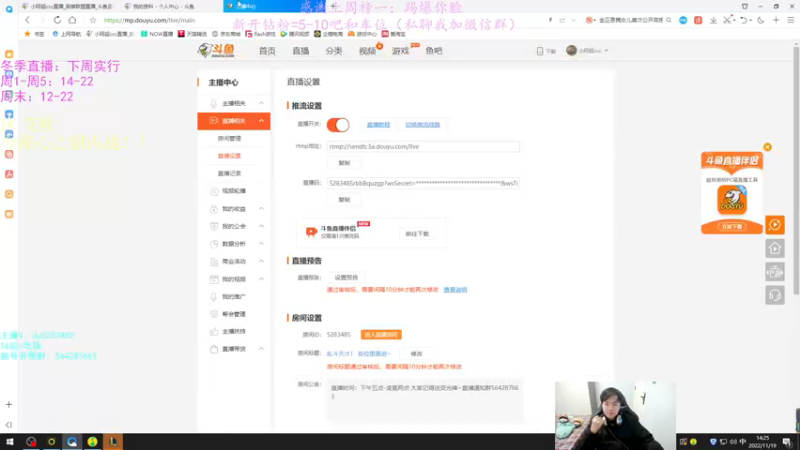
Task: Open the 分类 navigation item
Action: click(334, 51)
